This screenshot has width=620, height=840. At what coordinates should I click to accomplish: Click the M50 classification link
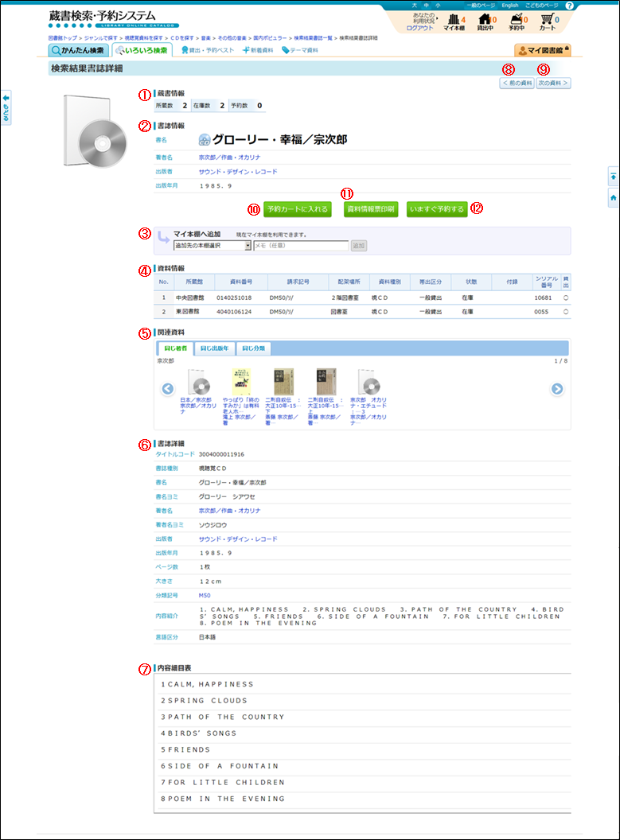tap(205, 596)
